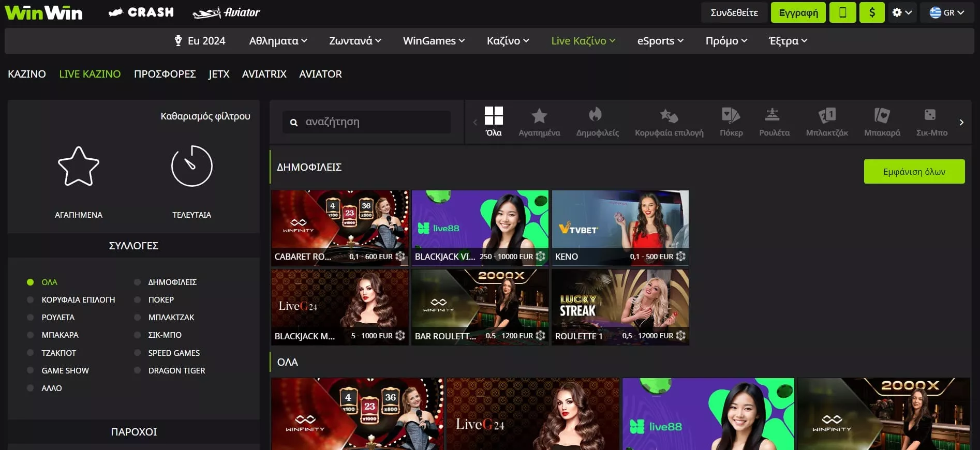Viewport: 980px width, 450px height.
Task: Click favorite icon on Bar Roulette card
Action: pyautogui.click(x=541, y=336)
